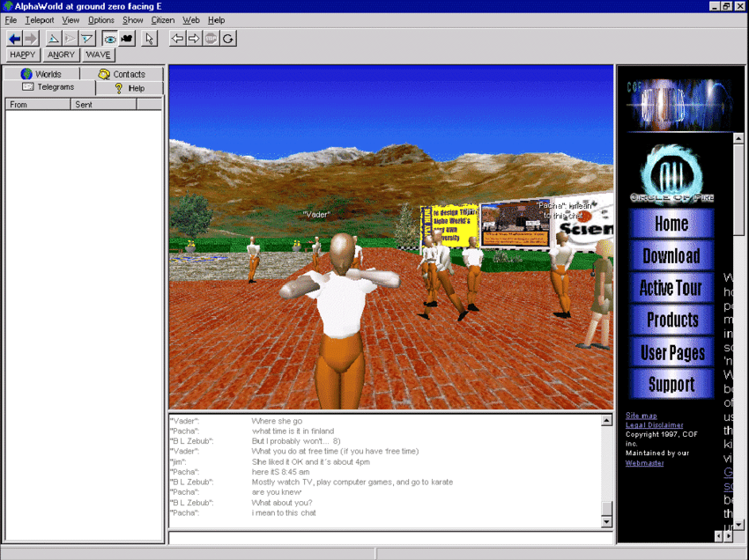Click the chat log scroll down arrow
Screen dimensions: 749x560
tap(606, 522)
